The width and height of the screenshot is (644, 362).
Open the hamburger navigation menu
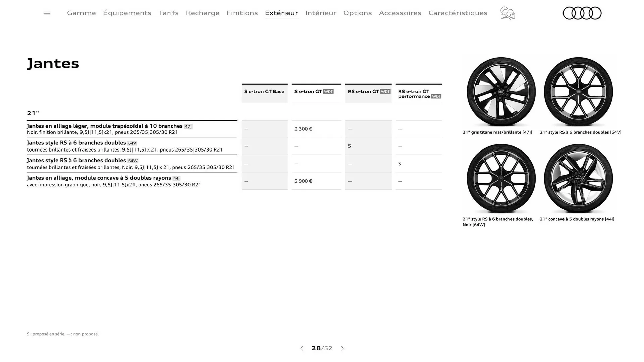point(47,13)
